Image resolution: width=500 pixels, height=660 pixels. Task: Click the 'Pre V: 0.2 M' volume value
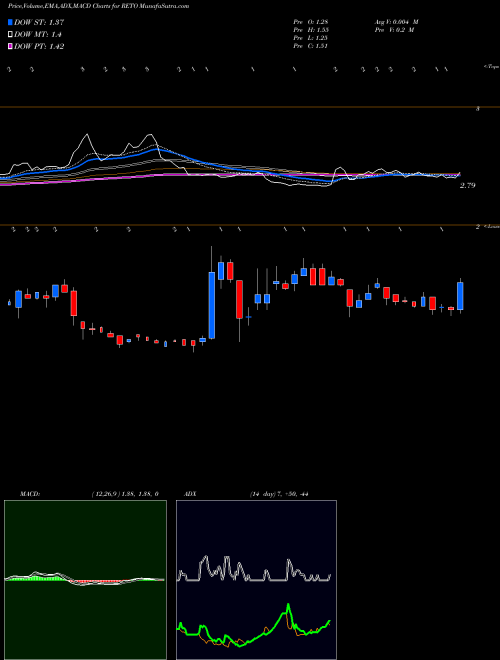394,30
